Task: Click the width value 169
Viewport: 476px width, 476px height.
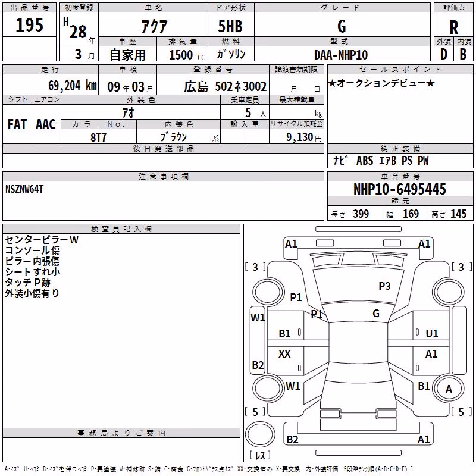Action: 411,214
